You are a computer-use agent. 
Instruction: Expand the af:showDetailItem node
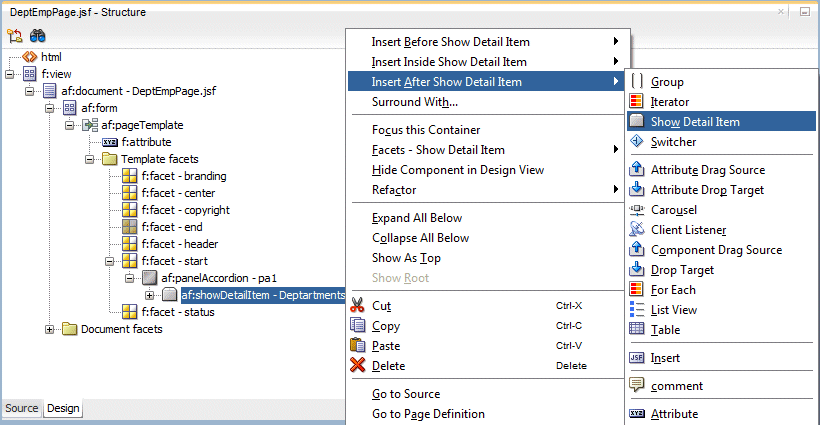(x=150, y=295)
